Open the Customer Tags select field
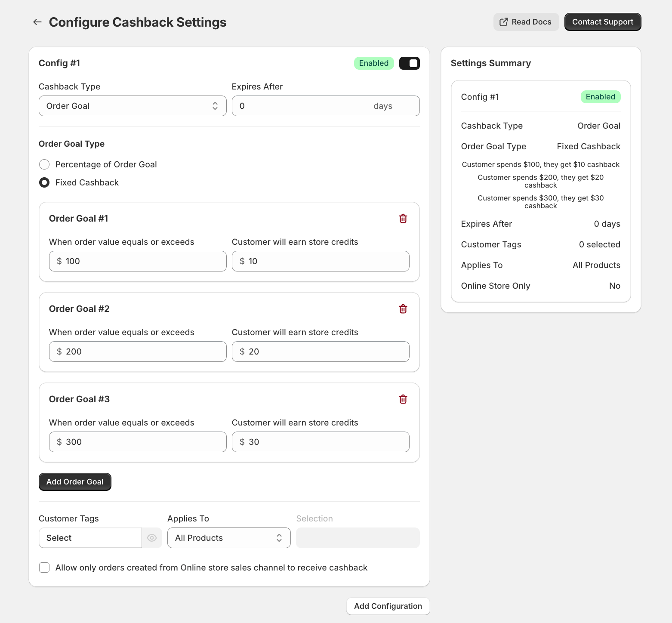The height and width of the screenshot is (623, 672). point(90,538)
